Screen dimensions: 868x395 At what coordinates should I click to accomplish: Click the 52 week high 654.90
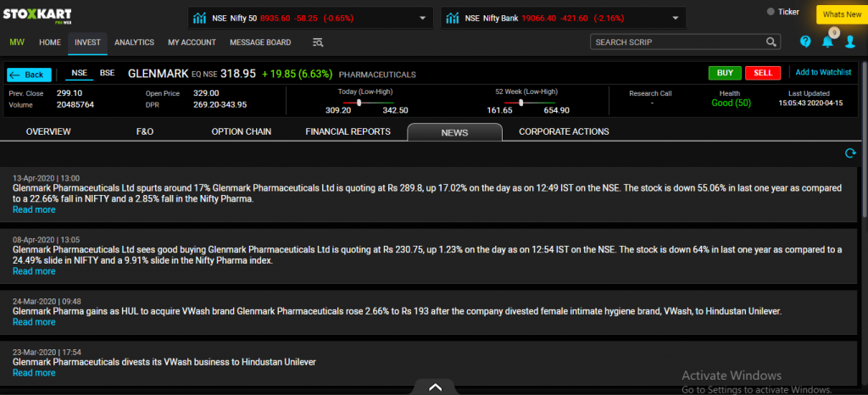pyautogui.click(x=556, y=111)
